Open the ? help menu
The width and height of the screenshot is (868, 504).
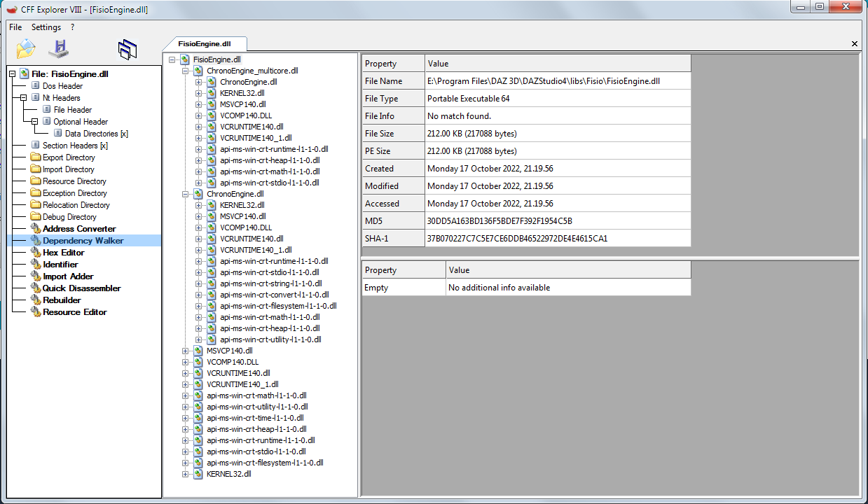coord(71,27)
